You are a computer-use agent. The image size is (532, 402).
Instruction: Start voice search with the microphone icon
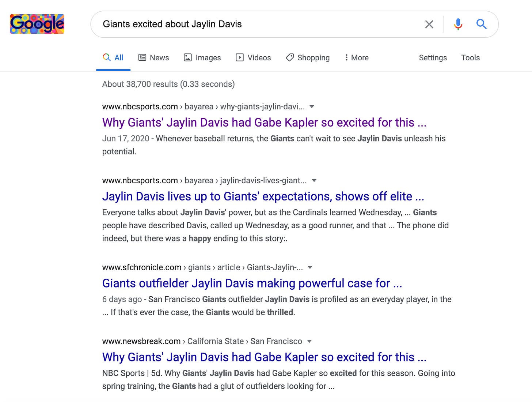pyautogui.click(x=458, y=25)
